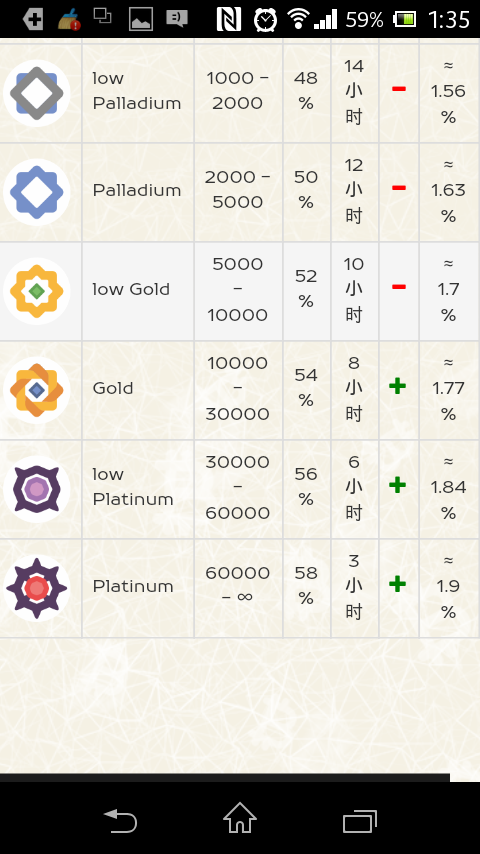Tap the Platinum spiked rank badge icon

(x=37, y=588)
